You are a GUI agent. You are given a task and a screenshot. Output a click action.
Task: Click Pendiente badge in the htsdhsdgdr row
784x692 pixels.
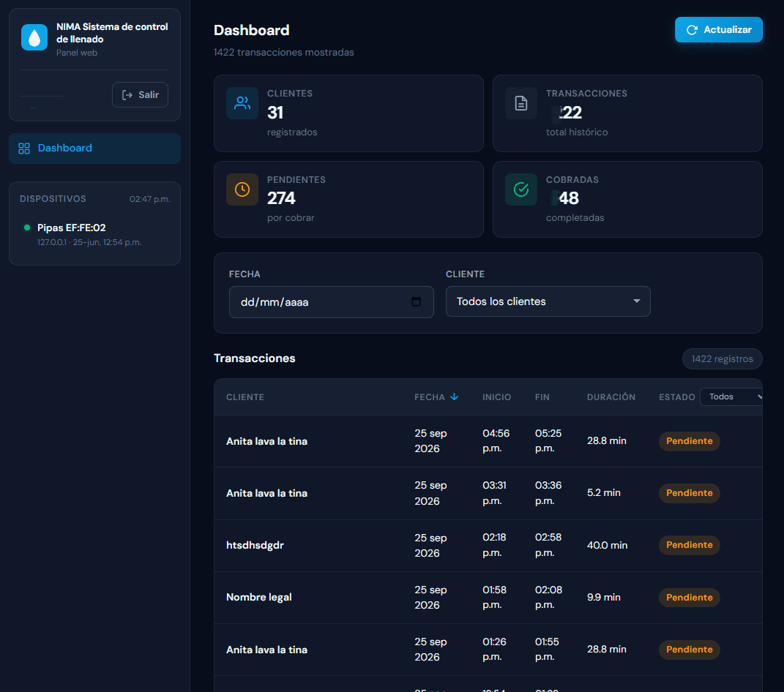(x=689, y=545)
